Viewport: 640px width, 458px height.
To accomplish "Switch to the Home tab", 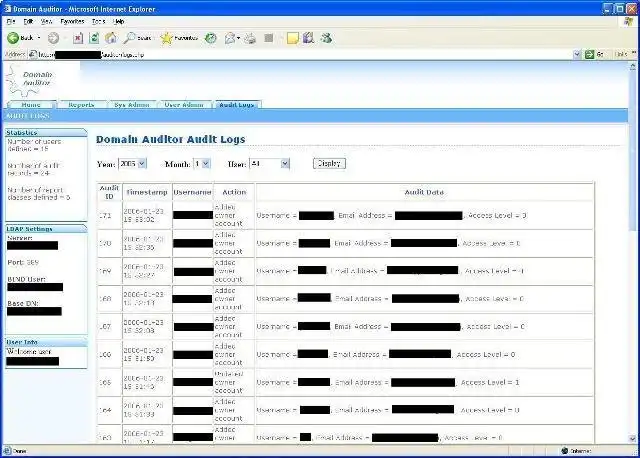I will click(x=31, y=105).
